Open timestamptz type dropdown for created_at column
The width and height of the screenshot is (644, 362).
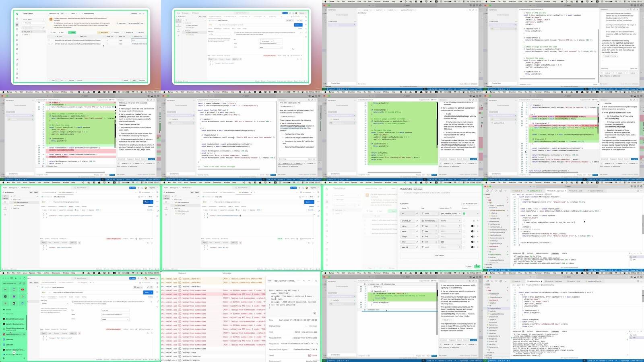pos(429,221)
